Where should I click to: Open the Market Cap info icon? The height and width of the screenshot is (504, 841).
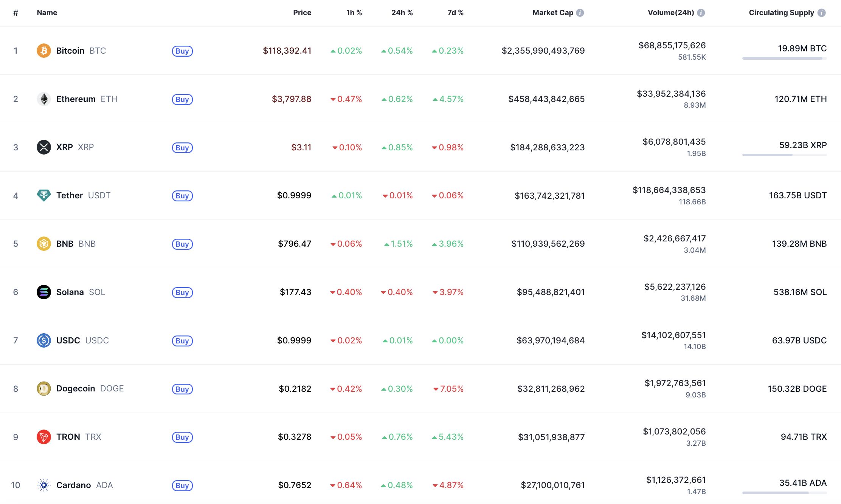580,13
